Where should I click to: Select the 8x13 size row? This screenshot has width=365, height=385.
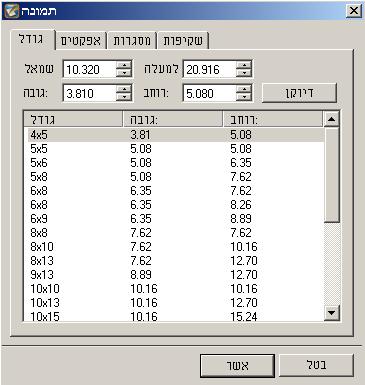[175, 261]
